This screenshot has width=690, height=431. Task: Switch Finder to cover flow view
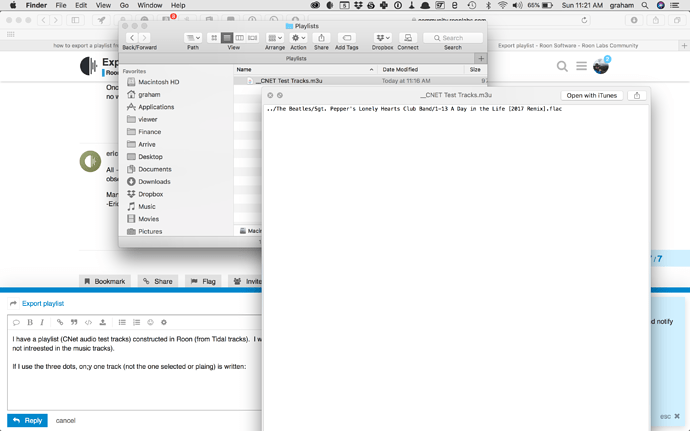click(252, 38)
